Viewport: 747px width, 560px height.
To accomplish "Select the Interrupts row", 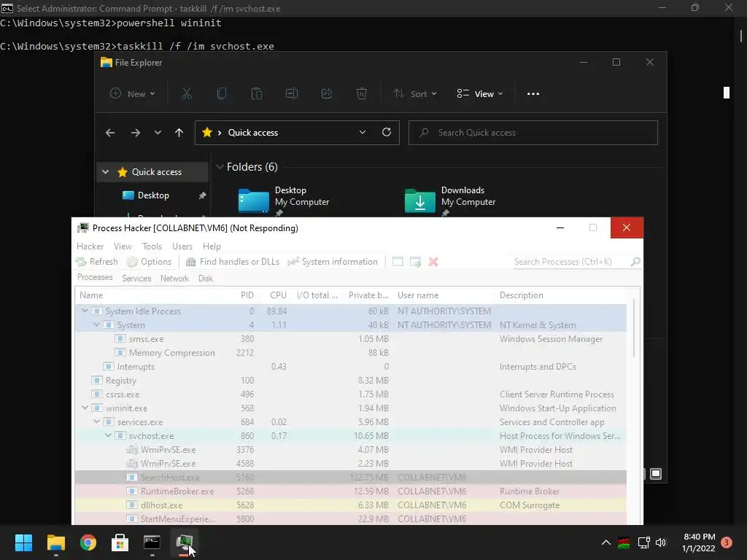I will pos(351,366).
